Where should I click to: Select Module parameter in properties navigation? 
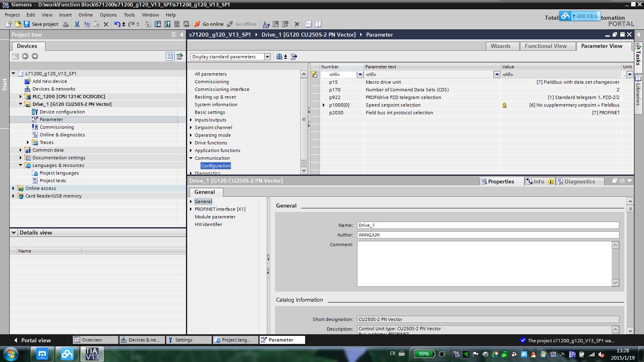(215, 217)
